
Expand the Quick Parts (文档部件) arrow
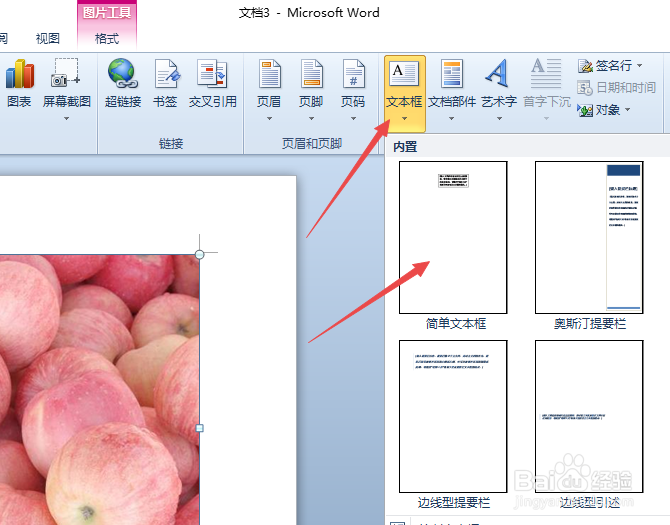[452, 118]
